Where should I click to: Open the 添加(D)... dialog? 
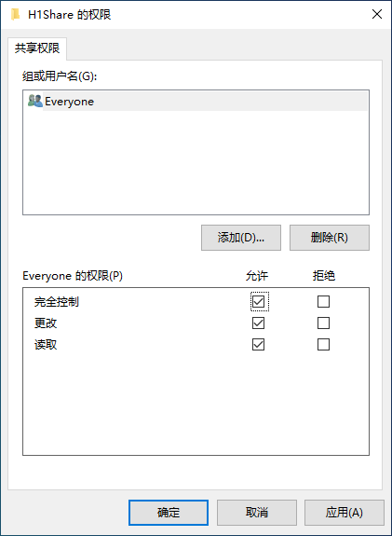tap(241, 238)
